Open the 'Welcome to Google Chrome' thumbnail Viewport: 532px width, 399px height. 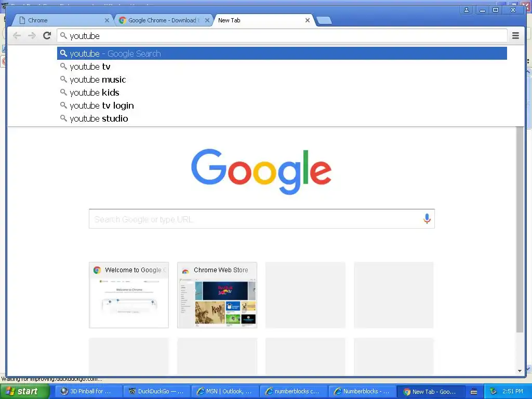coord(129,295)
